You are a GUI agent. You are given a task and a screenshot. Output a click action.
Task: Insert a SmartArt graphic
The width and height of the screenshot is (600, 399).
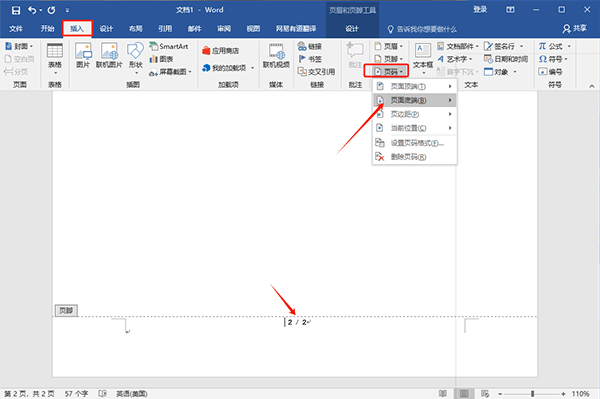[x=169, y=46]
